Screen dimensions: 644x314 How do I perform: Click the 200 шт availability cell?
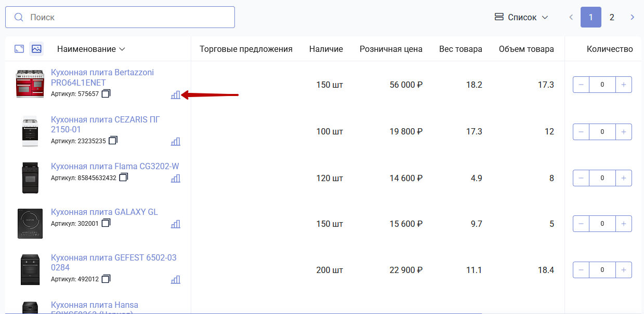[330, 270]
